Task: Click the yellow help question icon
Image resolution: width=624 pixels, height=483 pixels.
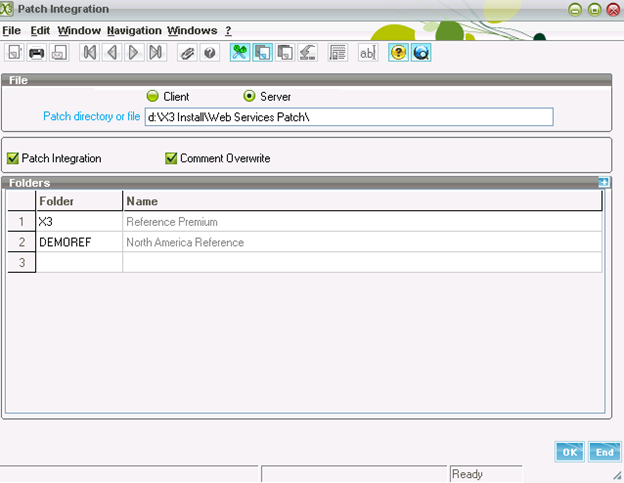Action: (398, 53)
